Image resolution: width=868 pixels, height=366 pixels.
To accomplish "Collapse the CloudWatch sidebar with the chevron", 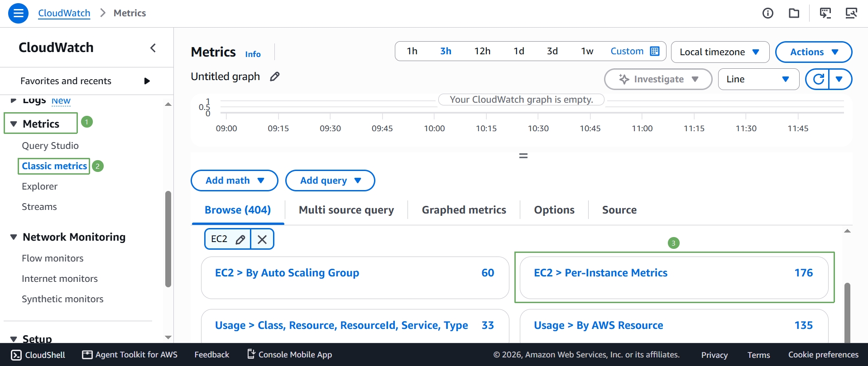I will [x=153, y=48].
